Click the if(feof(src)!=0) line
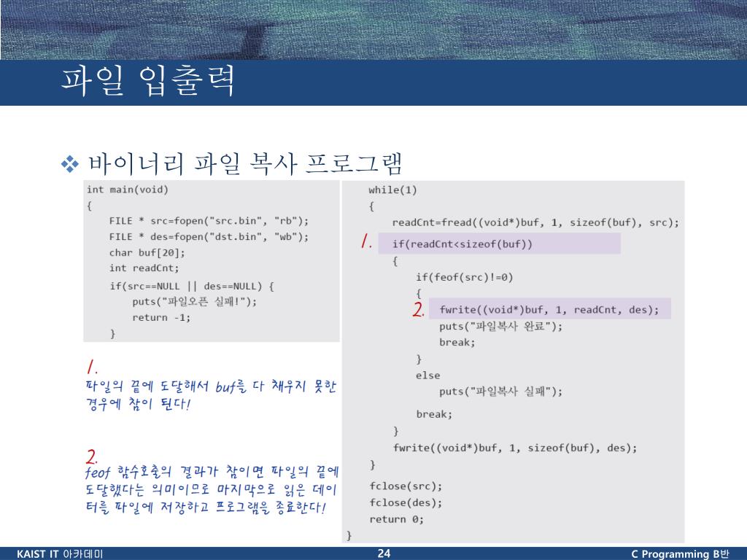Screen dimensions: 747x560 464,277
